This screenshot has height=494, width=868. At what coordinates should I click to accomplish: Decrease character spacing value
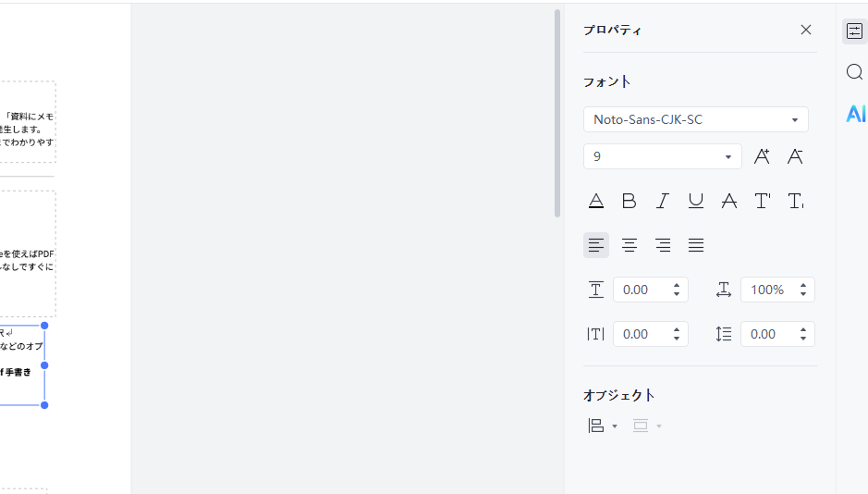tap(677, 293)
